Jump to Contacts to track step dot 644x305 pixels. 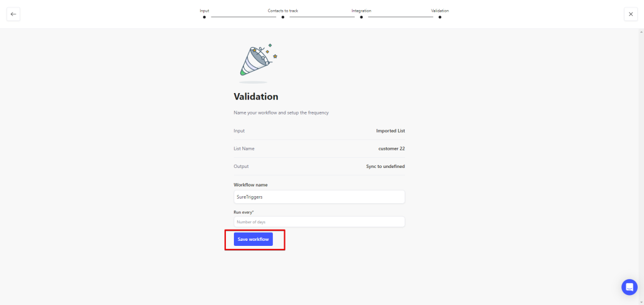click(283, 18)
